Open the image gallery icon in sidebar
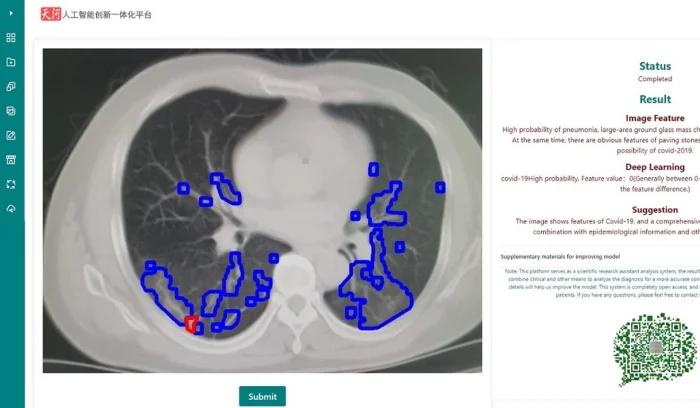The height and width of the screenshot is (408, 700). 11,111
